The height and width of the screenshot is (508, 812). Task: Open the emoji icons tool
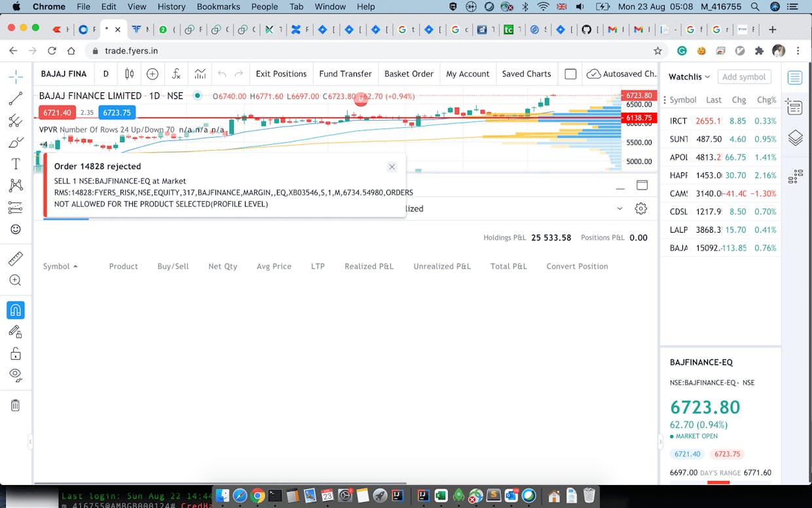(x=16, y=229)
